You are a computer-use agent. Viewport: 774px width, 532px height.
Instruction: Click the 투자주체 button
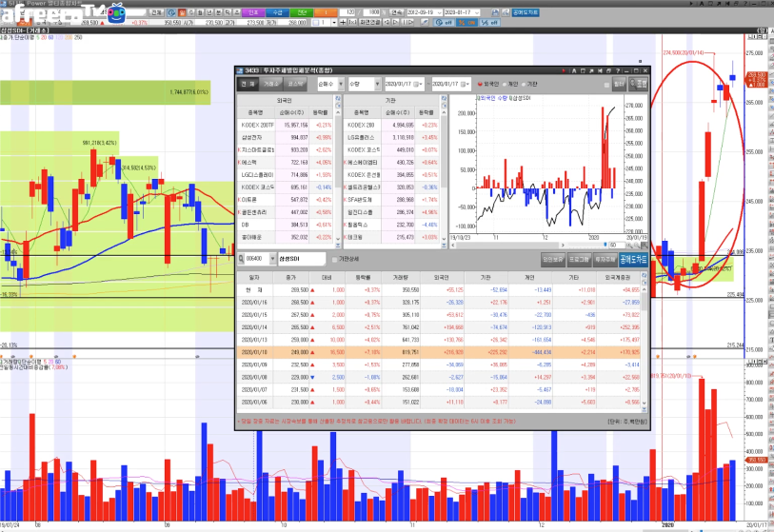605,259
